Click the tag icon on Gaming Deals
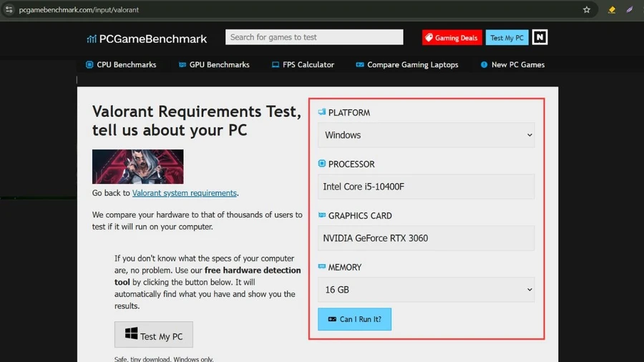The width and height of the screenshot is (644, 362). [429, 37]
